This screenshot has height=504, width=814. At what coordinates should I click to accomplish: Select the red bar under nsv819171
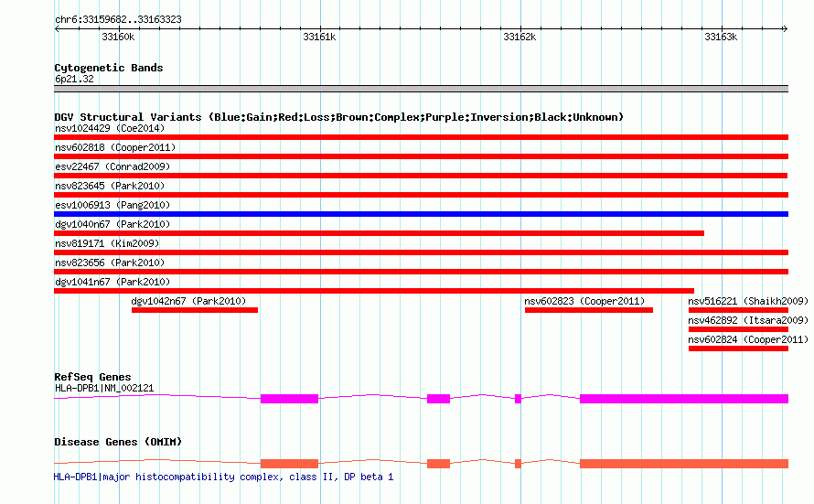pos(421,252)
